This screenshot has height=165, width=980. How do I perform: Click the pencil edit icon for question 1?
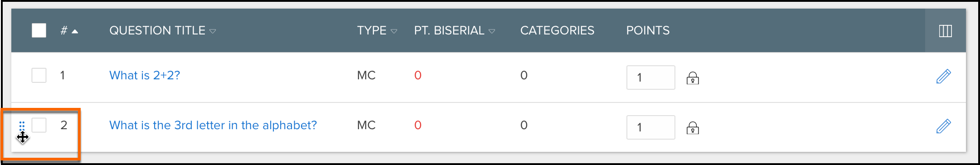pos(943,76)
